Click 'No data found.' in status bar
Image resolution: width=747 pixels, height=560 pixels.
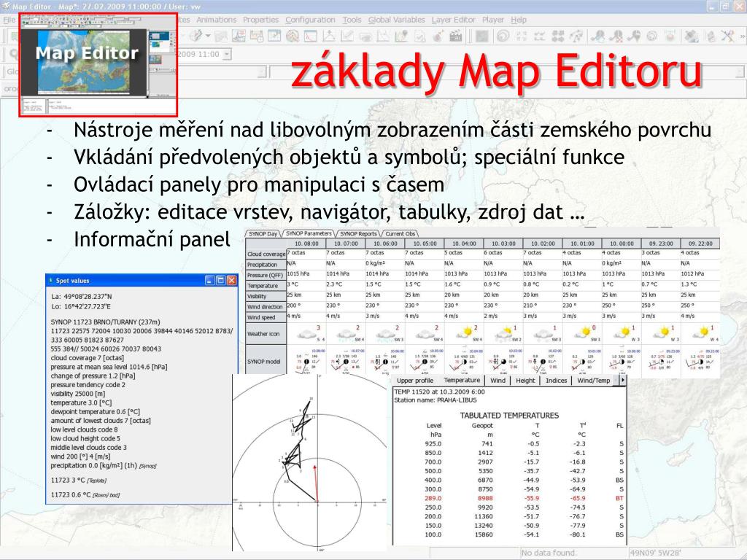tap(549, 553)
